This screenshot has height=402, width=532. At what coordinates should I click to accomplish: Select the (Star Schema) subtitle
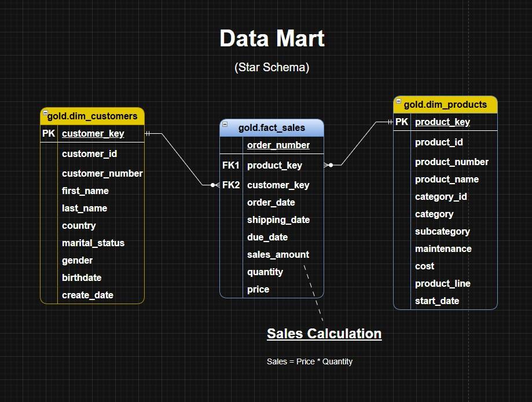pyautogui.click(x=271, y=67)
